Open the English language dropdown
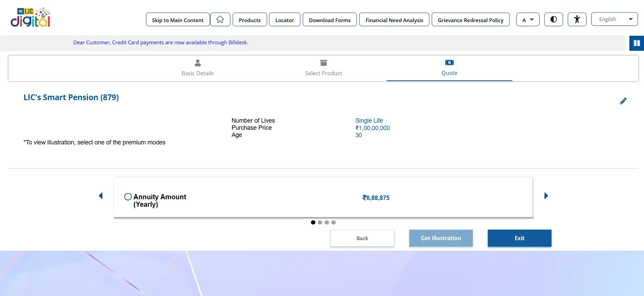644x296 pixels. click(614, 19)
